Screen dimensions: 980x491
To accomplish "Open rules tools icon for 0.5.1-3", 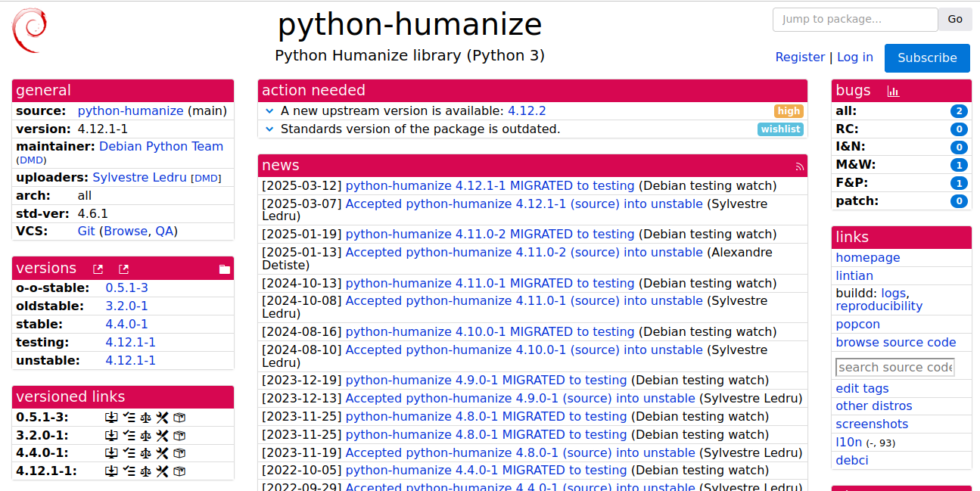I will coord(162,417).
